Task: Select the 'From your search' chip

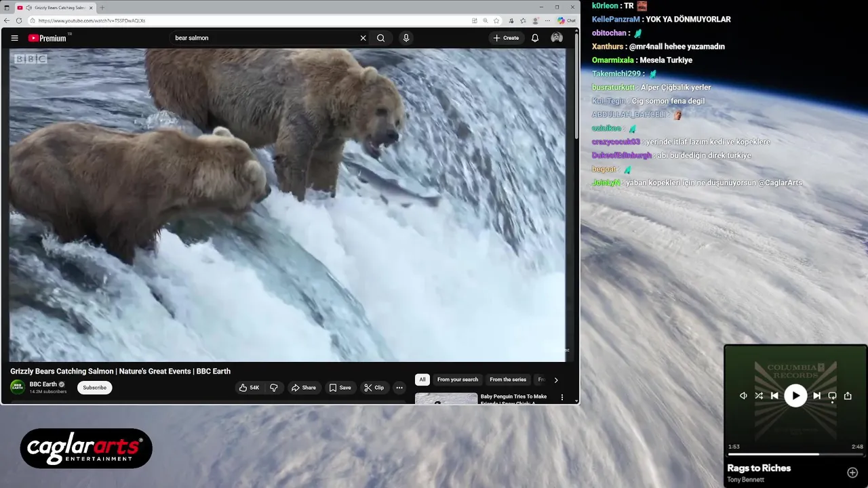Action: click(x=458, y=380)
